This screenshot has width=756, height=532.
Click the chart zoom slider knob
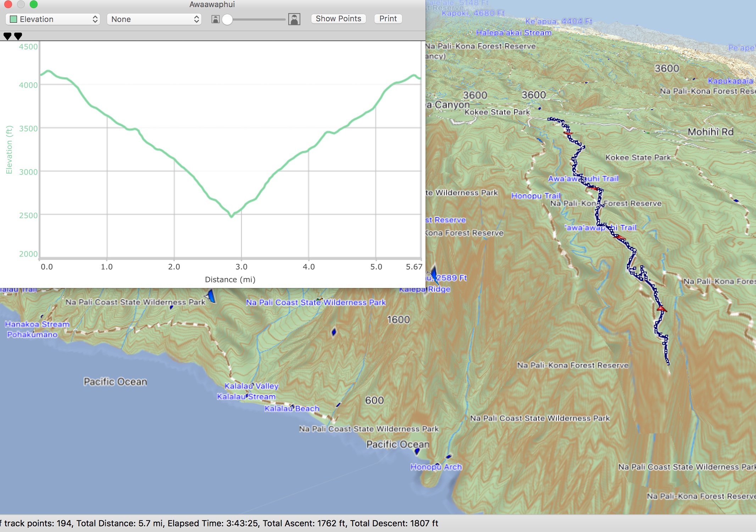(x=227, y=19)
